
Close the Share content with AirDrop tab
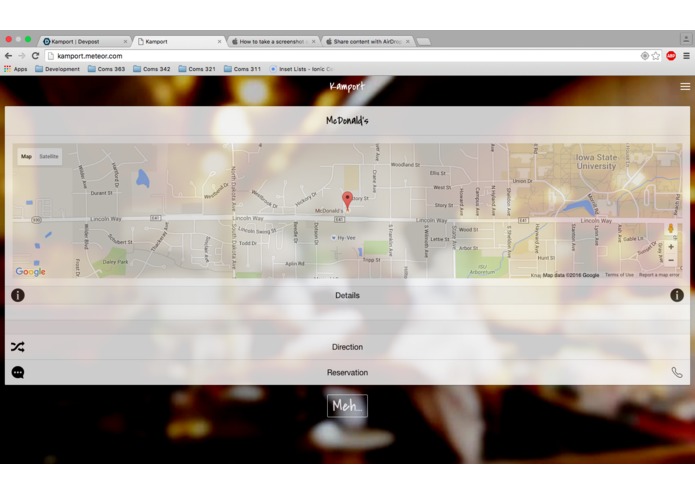pos(408,42)
